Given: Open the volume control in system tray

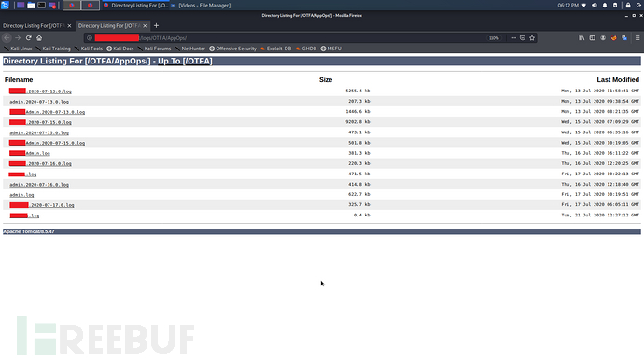Looking at the screenshot, I should (x=595, y=6).
